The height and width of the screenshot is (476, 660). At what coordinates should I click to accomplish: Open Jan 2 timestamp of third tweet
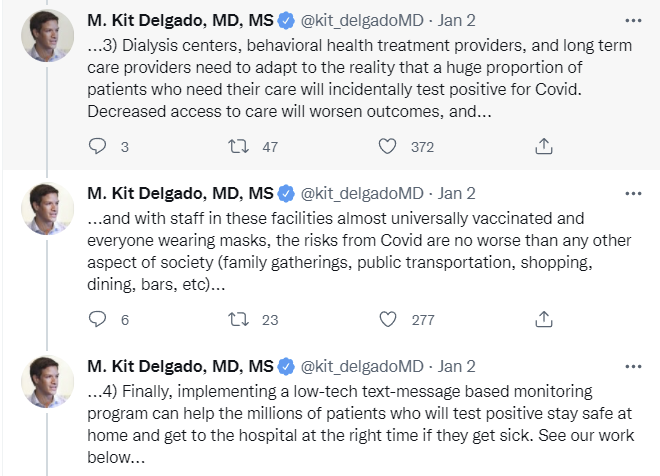pyautogui.click(x=457, y=367)
